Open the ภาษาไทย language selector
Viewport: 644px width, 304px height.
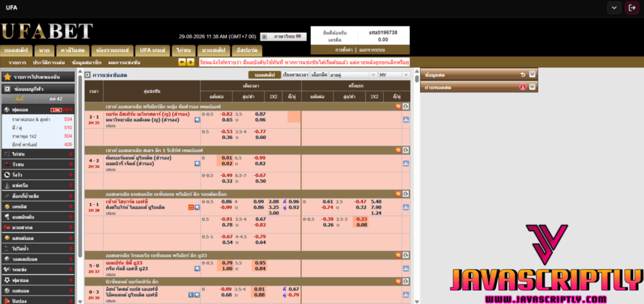click(x=283, y=36)
